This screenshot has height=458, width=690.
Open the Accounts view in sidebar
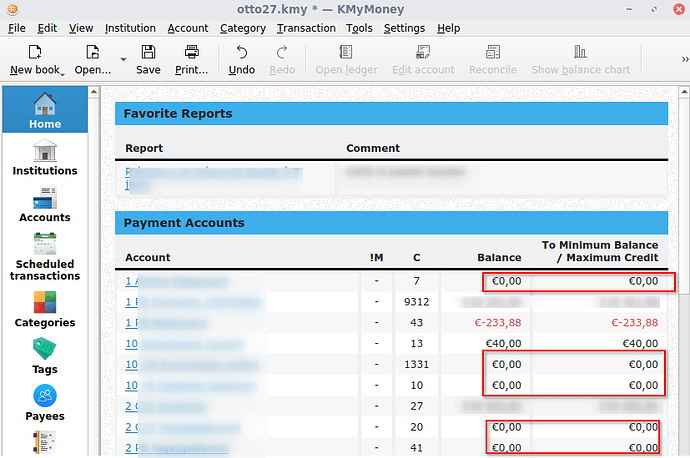point(44,203)
